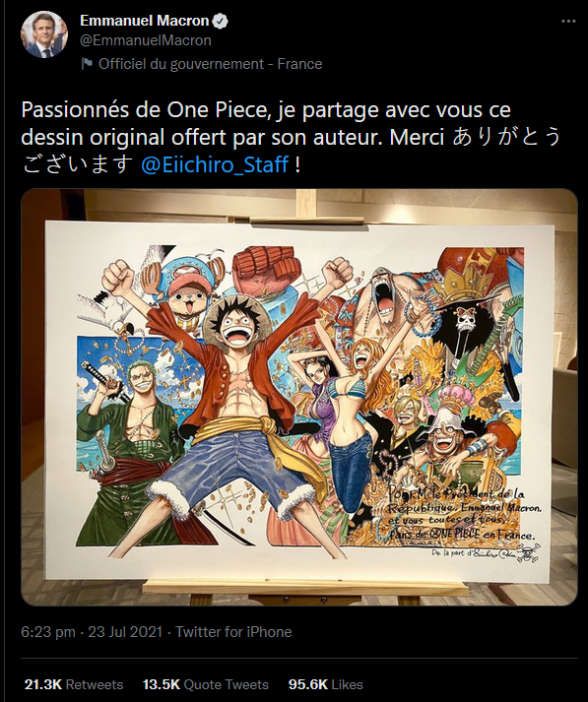Open the three-dot more options menu

tap(568, 21)
